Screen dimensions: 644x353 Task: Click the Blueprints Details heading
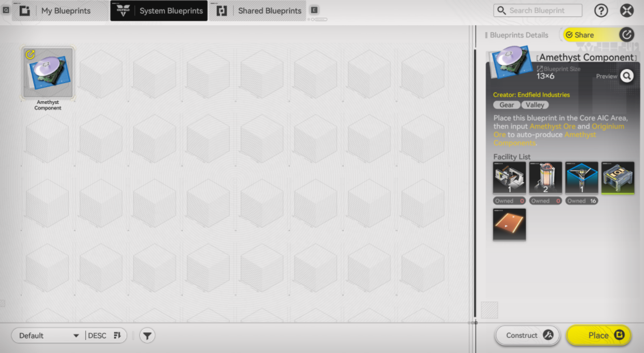tap(519, 35)
